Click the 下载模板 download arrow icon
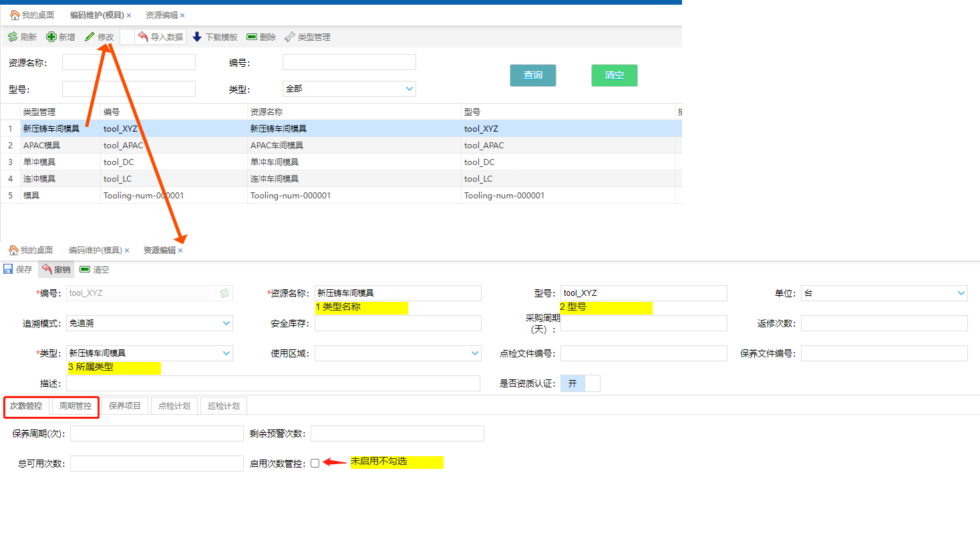The width and height of the screenshot is (980, 533). click(197, 37)
